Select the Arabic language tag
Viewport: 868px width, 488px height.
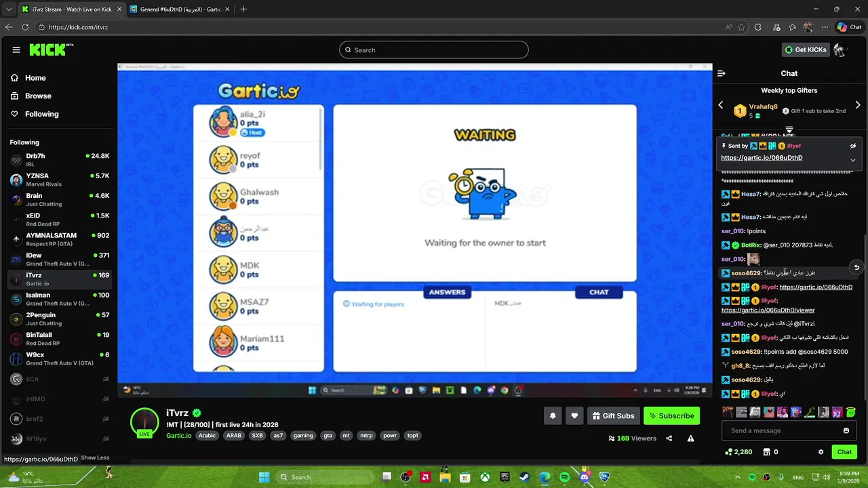(207, 435)
